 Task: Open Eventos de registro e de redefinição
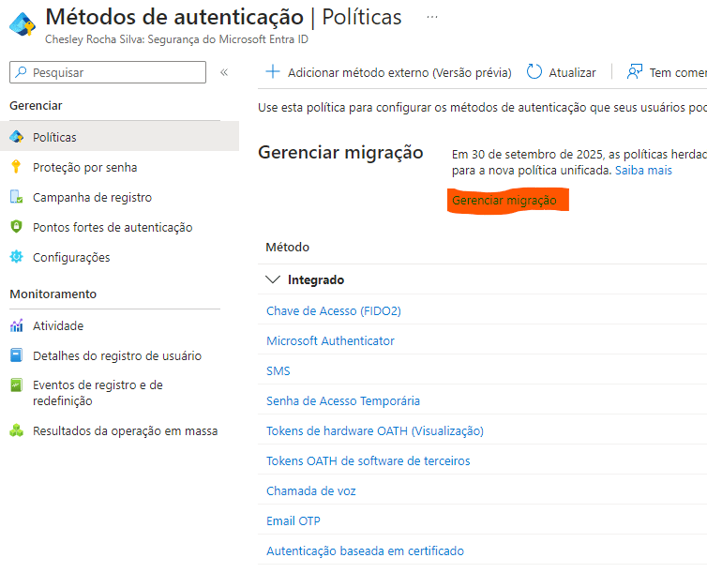click(x=97, y=393)
